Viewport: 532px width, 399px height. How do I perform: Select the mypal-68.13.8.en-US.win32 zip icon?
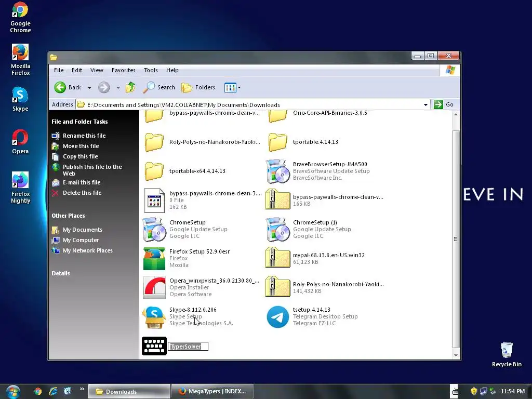(x=277, y=258)
